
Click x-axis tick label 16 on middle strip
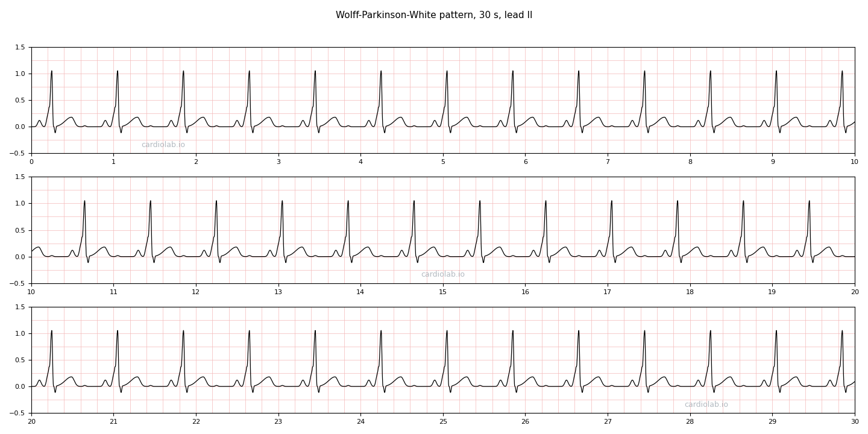[525, 292]
